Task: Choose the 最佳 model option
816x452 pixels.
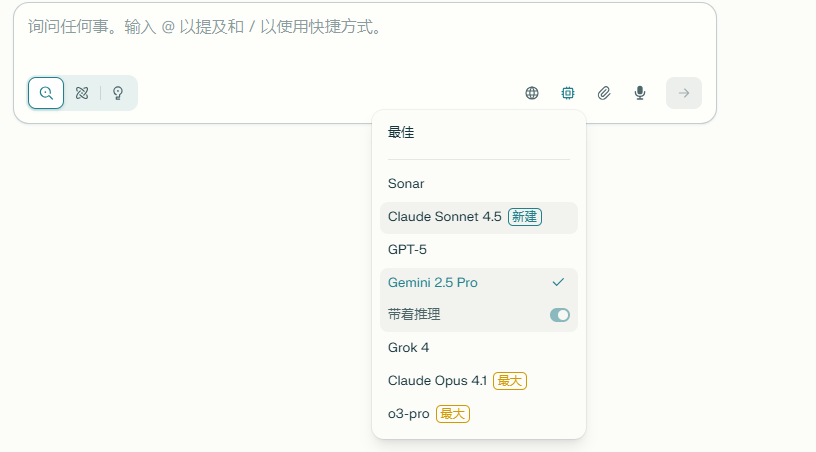Action: pyautogui.click(x=479, y=132)
